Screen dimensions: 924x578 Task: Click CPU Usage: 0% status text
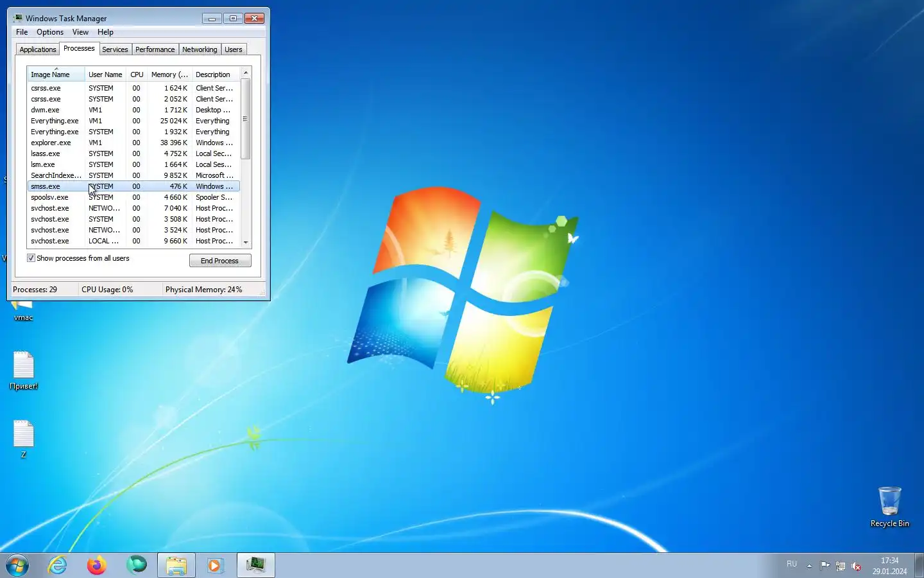[107, 290]
